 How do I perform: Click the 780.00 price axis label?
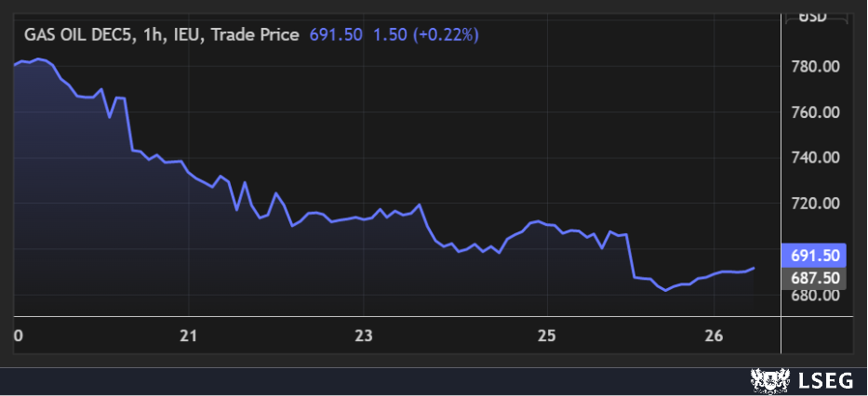click(x=815, y=67)
